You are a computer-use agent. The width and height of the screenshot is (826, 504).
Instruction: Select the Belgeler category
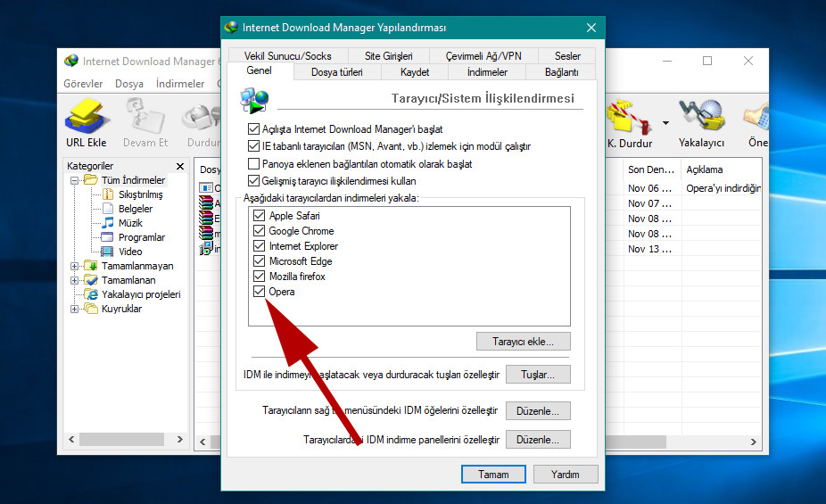click(136, 209)
